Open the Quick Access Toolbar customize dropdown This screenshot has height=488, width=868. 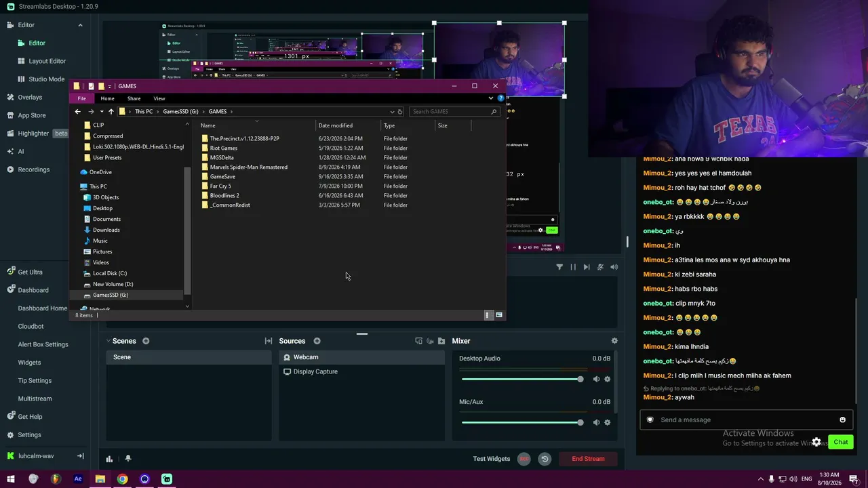point(109,86)
